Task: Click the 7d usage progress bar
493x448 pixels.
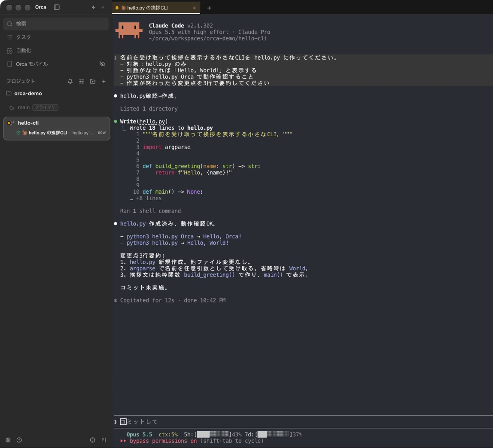Action: tap(273, 435)
